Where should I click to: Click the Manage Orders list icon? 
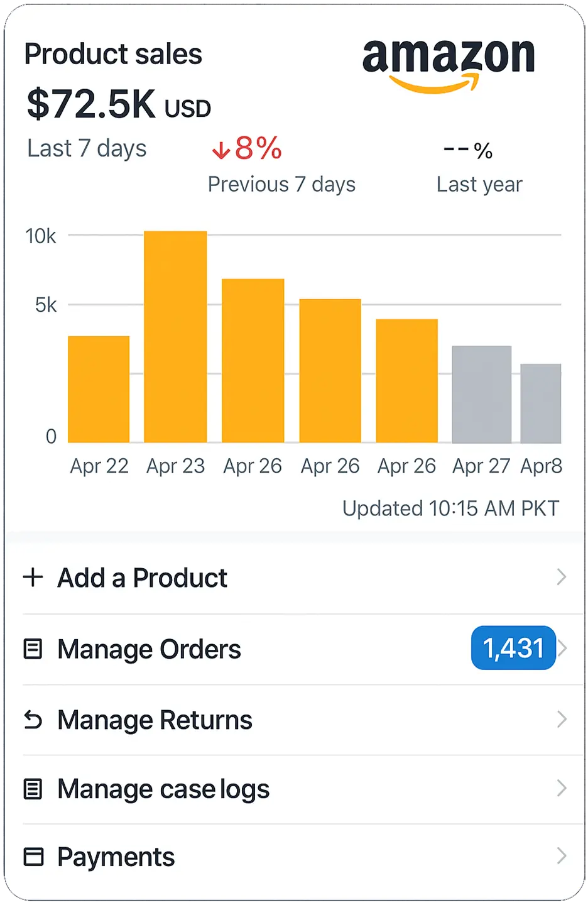(33, 649)
